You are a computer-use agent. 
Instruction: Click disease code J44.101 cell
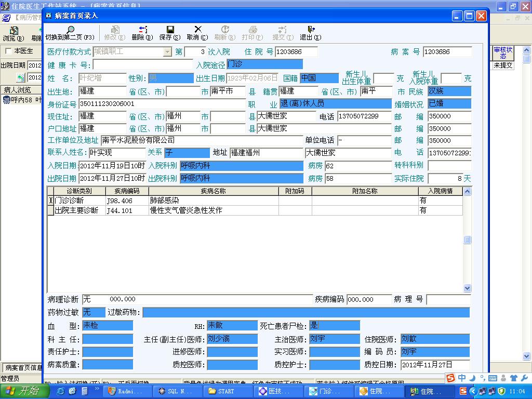[x=127, y=210]
